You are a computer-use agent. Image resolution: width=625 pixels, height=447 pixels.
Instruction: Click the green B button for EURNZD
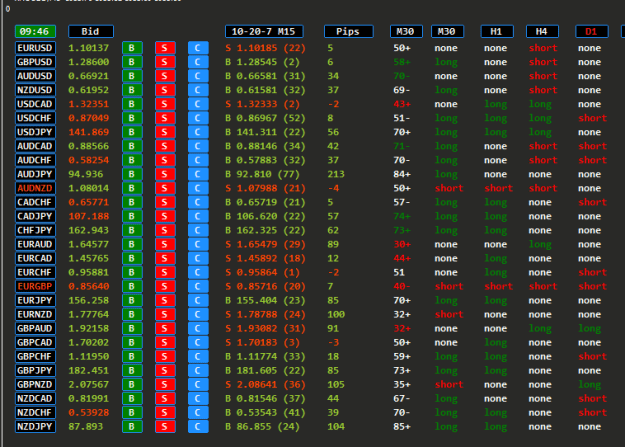pos(132,314)
